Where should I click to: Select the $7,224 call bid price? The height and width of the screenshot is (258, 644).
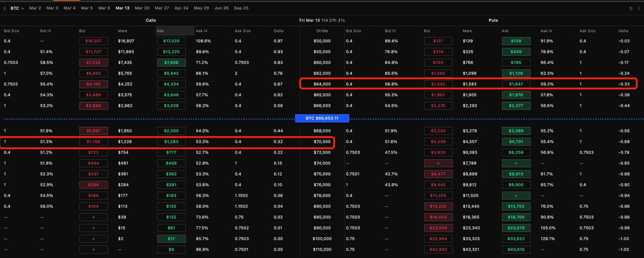coord(94,62)
